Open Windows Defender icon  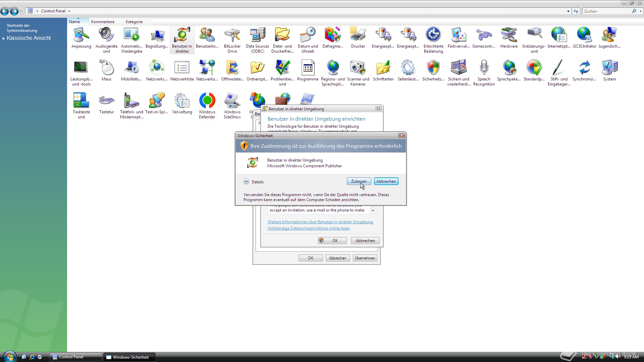[x=207, y=106]
